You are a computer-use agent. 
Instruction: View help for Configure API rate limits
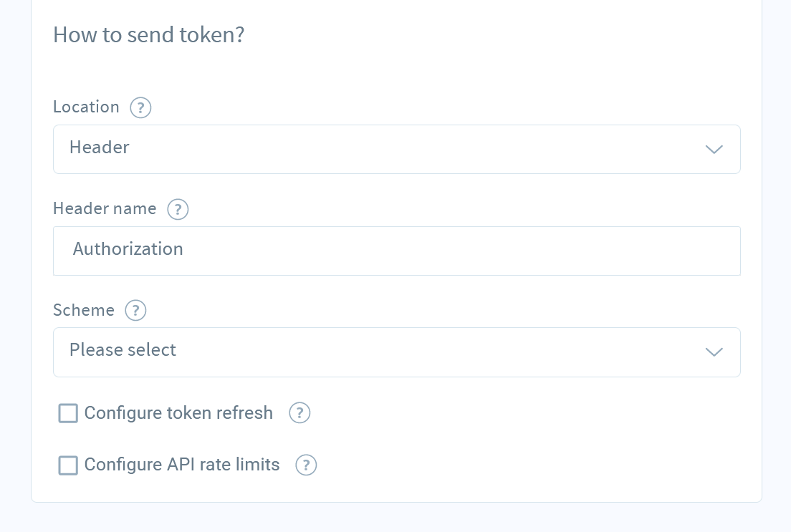pos(306,465)
